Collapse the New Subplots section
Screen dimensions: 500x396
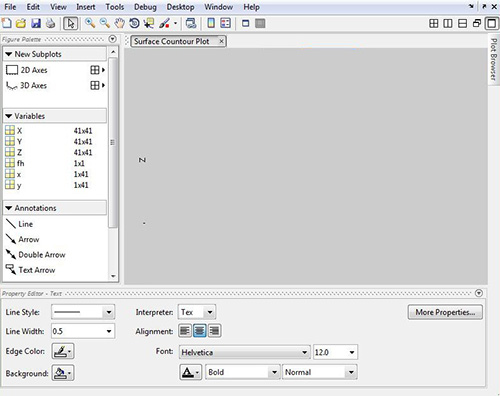click(x=9, y=54)
